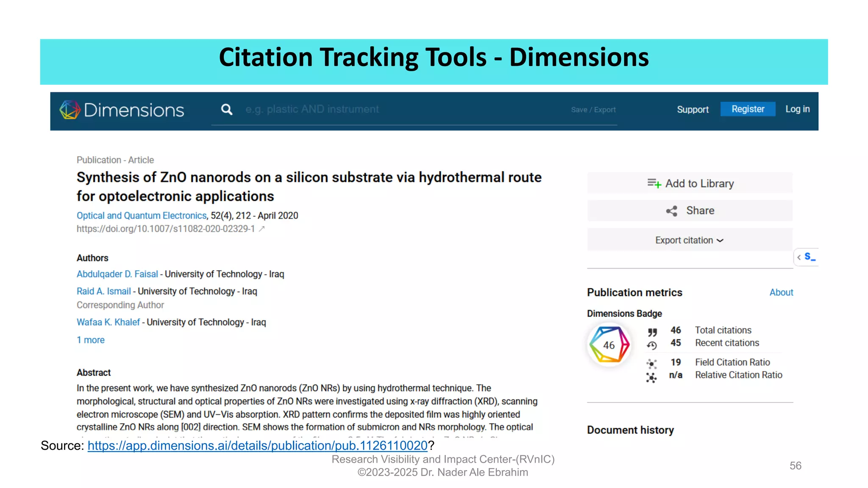The width and height of the screenshot is (868, 488).
Task: Click the Total citations quote icon
Action: [x=652, y=332]
